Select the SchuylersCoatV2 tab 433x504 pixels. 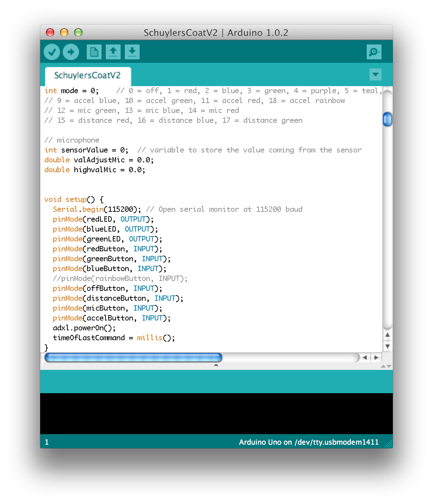[x=87, y=75]
